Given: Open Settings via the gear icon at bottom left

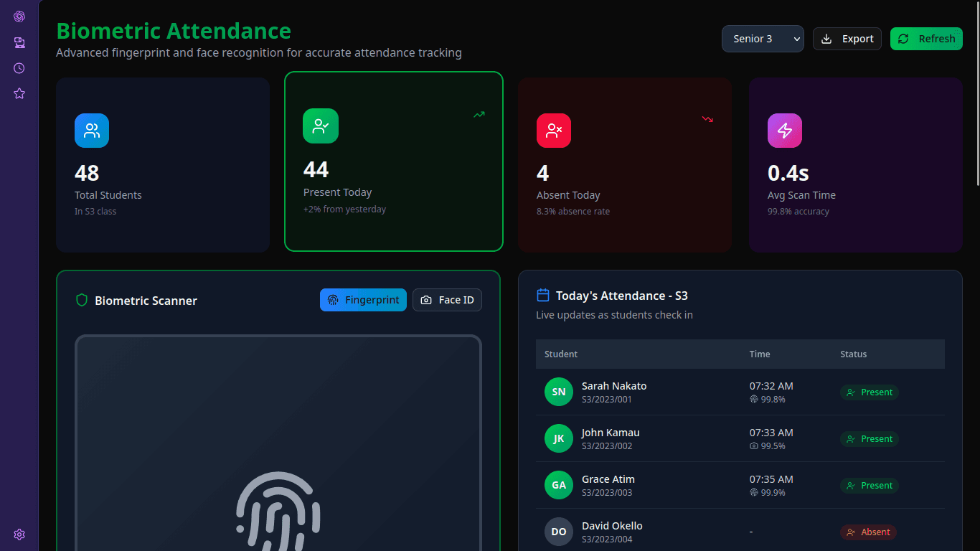Looking at the screenshot, I should point(19,534).
